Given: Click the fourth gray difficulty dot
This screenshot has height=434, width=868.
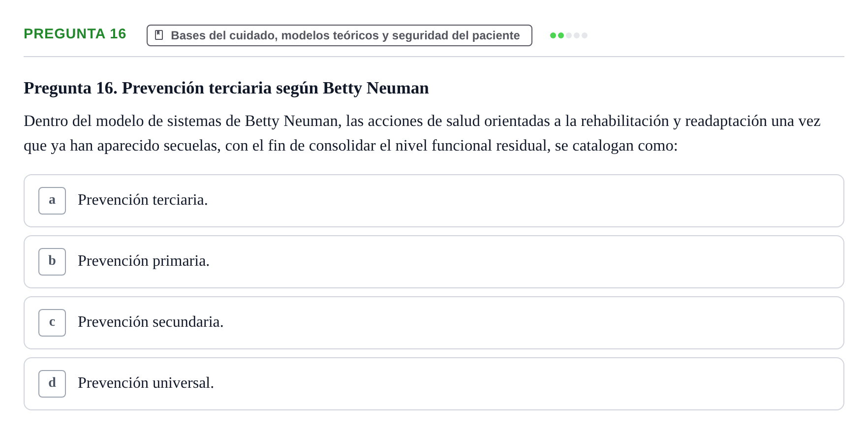Looking at the screenshot, I should 577,35.
